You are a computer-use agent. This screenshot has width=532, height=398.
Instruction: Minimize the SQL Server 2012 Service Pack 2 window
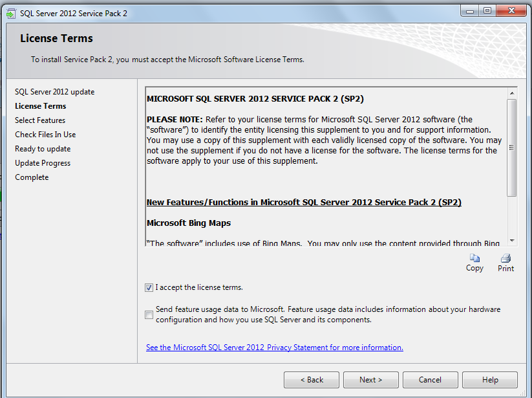pos(470,11)
